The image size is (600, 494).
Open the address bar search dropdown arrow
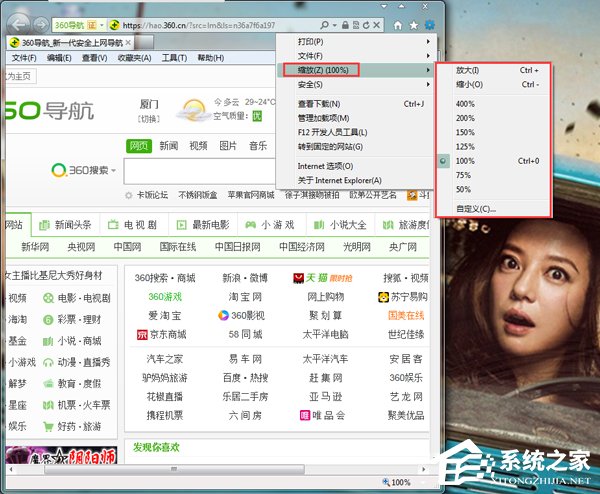point(334,26)
